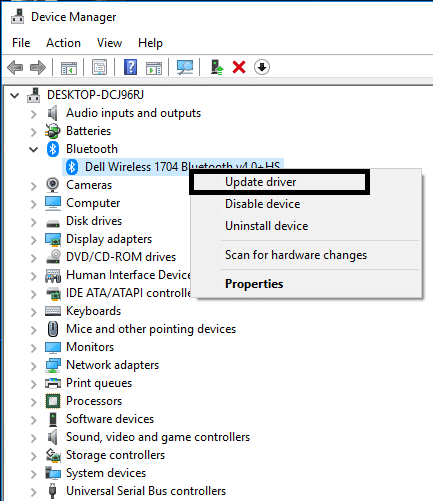Click the Cameras webcam icon
The width and height of the screenshot is (433, 501).
53,185
